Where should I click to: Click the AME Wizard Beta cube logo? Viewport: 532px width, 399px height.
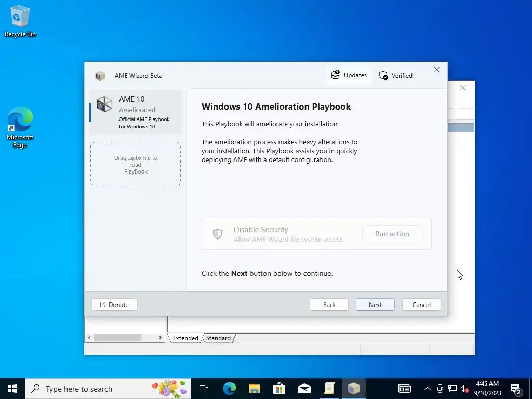(x=100, y=76)
